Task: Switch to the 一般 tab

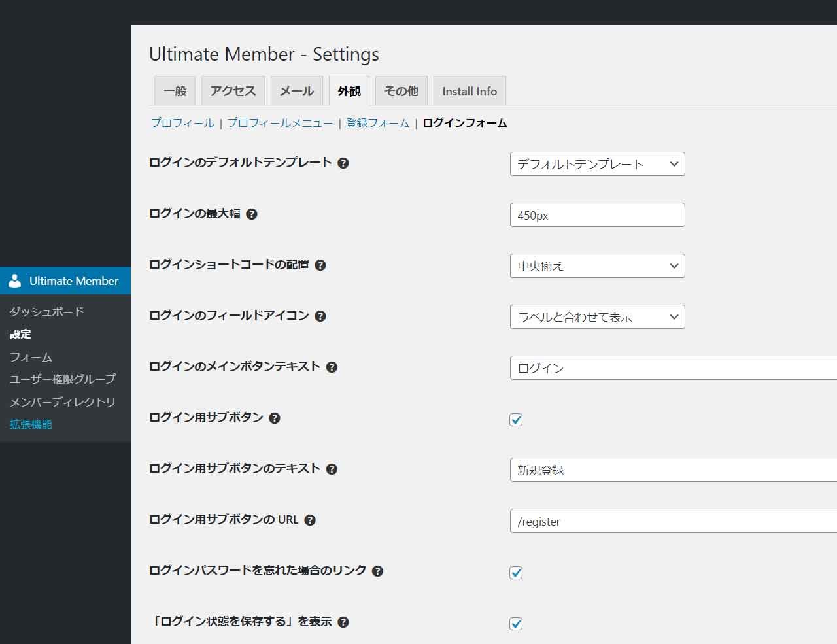Action: click(175, 91)
